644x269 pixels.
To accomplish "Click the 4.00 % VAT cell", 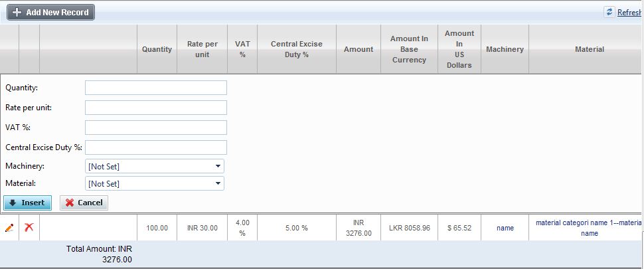I will point(242,228).
